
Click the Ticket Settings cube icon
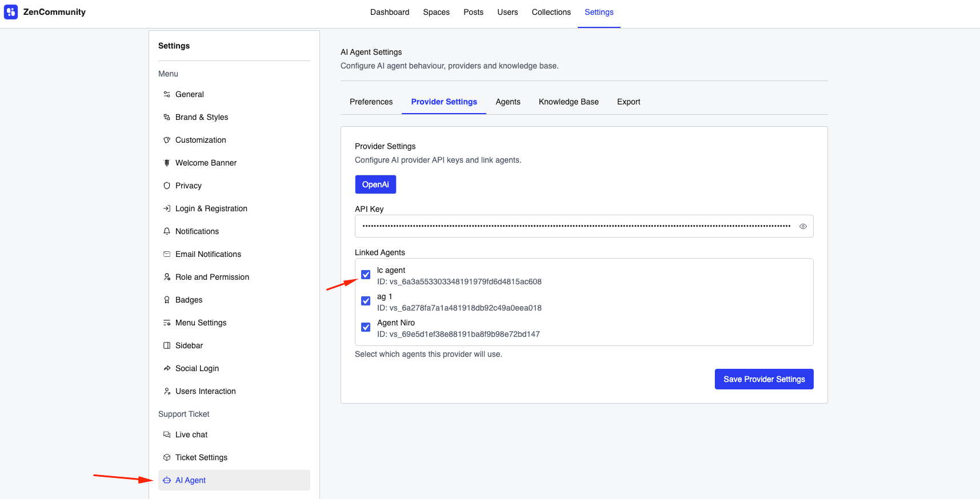point(167,457)
